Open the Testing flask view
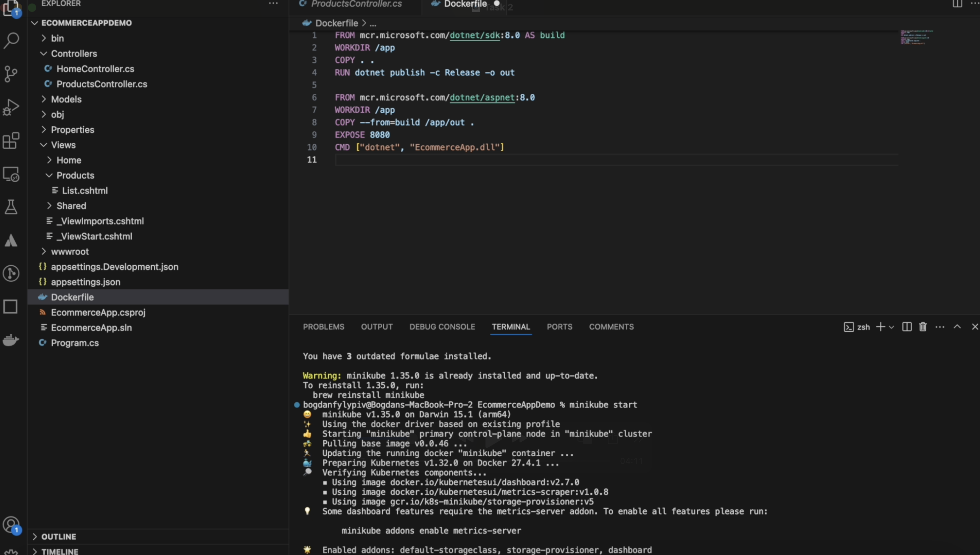The width and height of the screenshot is (980, 555). pyautogui.click(x=11, y=207)
